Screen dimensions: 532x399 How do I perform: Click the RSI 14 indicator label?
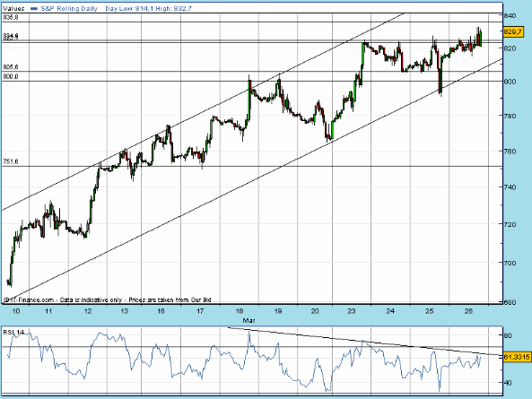(13, 333)
